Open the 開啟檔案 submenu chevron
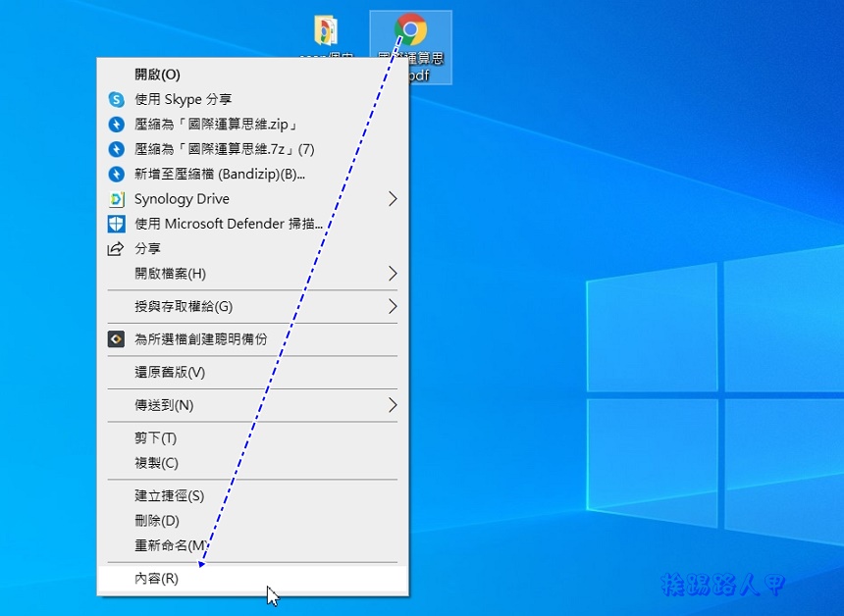 pyautogui.click(x=393, y=274)
